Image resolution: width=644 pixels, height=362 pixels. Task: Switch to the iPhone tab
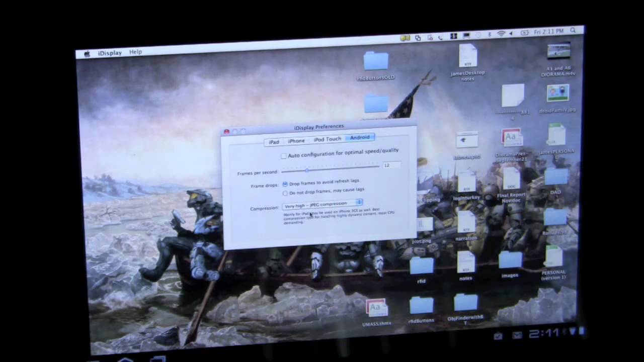click(x=296, y=141)
